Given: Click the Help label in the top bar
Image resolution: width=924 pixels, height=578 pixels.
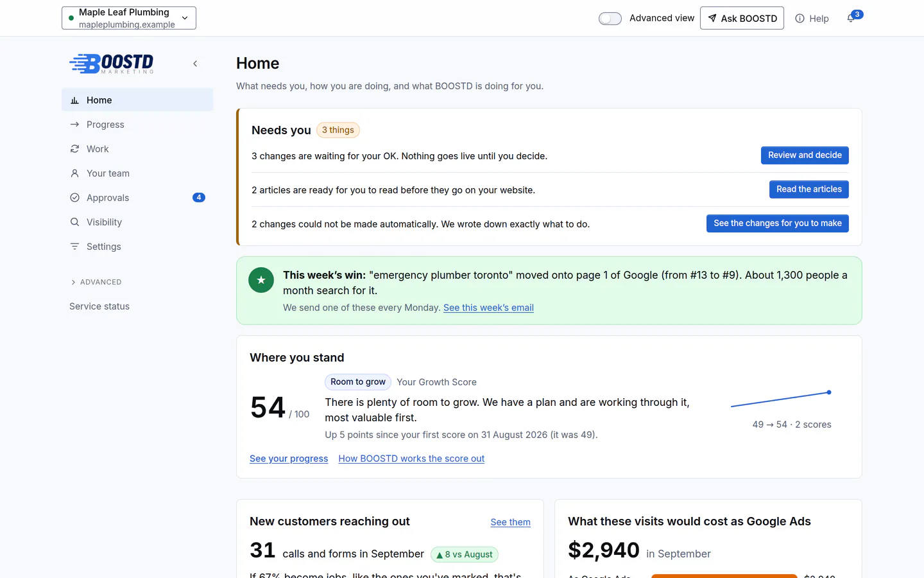Looking at the screenshot, I should click(x=819, y=19).
